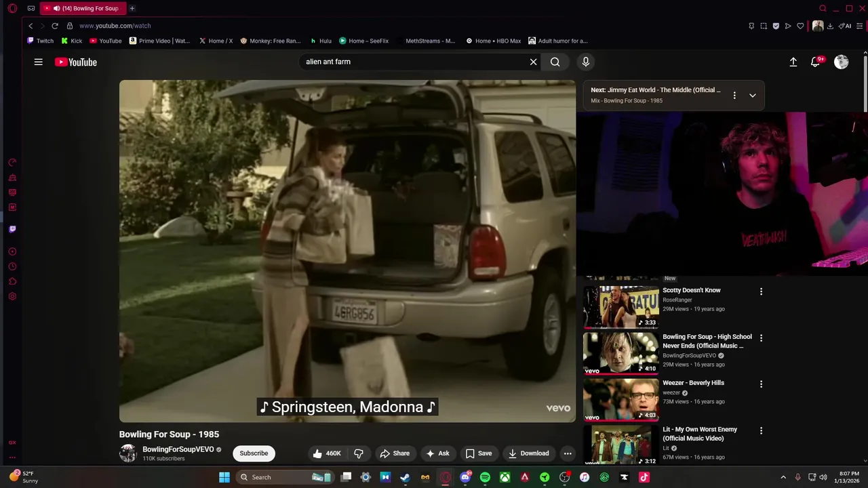Play the Scotty Doesn't Know thumbnail
The image size is (868, 488).
point(621,306)
